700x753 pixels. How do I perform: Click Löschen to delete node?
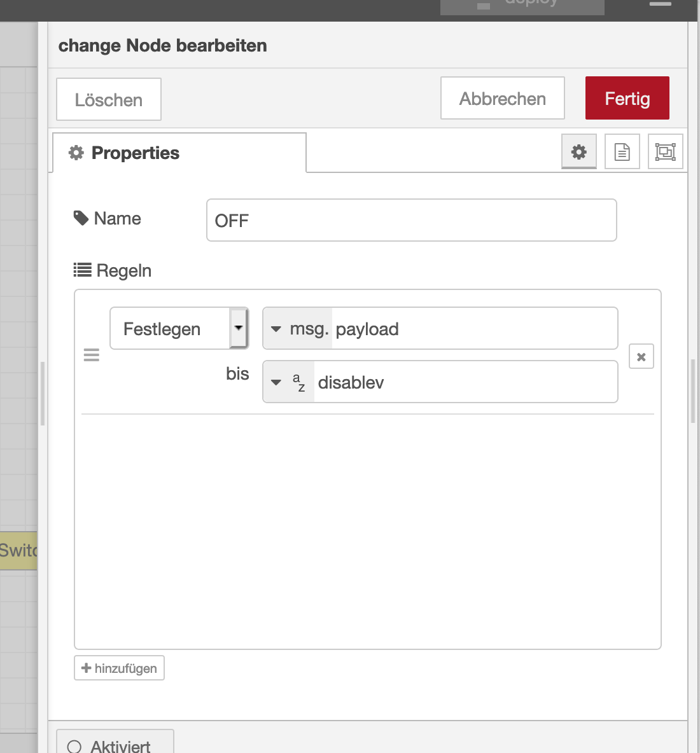[109, 100]
